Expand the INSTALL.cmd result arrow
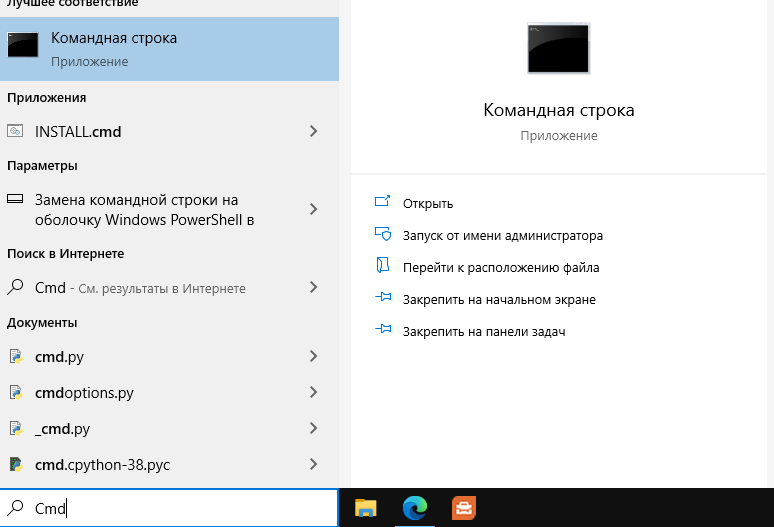774x527 pixels. [313, 131]
